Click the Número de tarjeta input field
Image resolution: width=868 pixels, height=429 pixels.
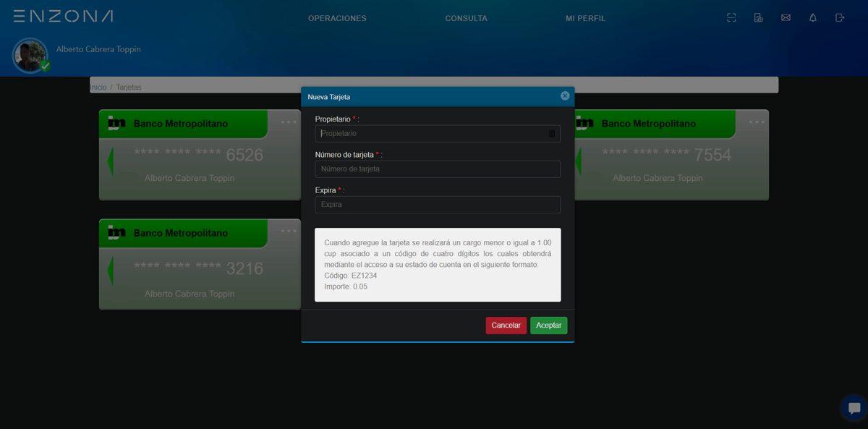[438, 169]
